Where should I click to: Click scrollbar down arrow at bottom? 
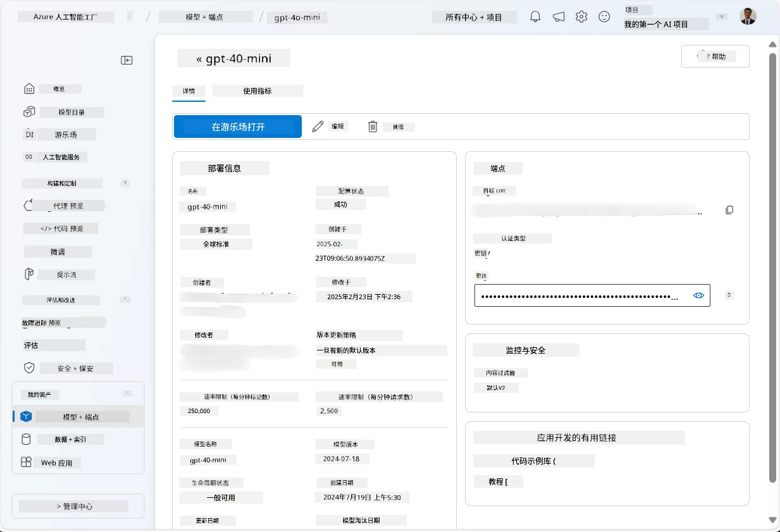(772, 520)
